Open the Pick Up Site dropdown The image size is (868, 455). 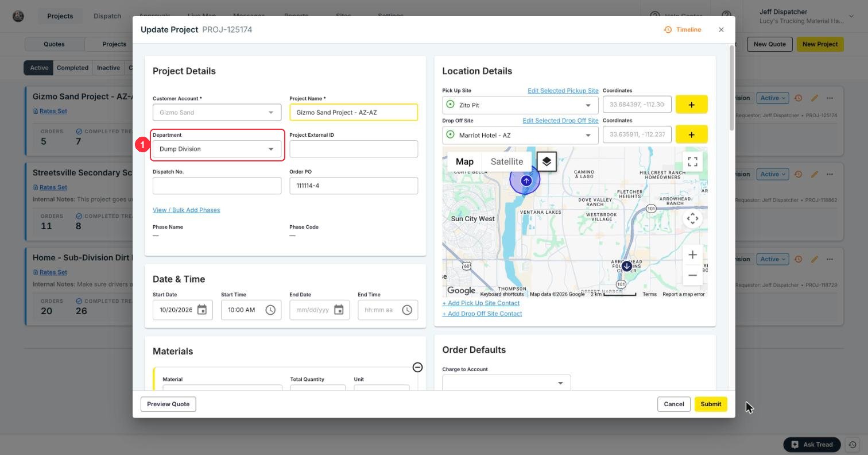click(x=520, y=105)
